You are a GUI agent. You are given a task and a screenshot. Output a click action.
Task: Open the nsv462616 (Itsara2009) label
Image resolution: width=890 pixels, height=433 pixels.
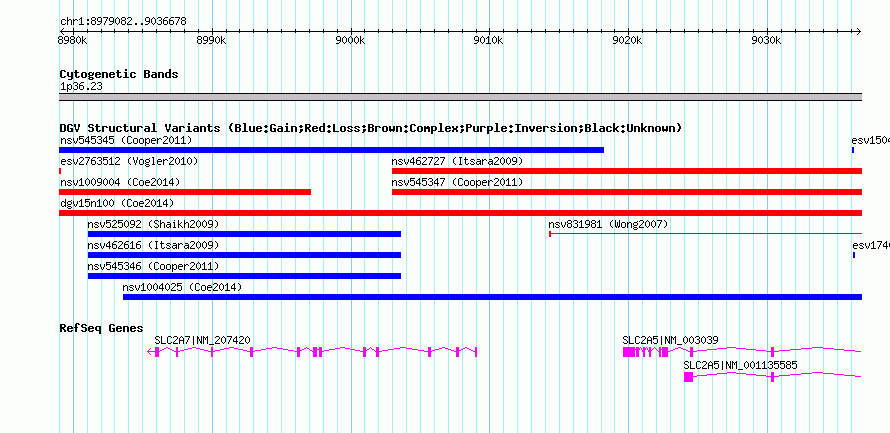153,245
